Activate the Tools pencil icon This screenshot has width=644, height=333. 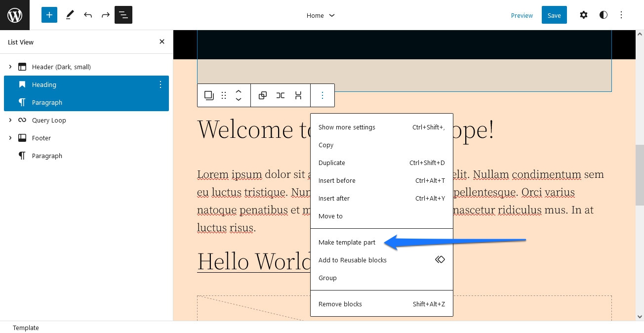(x=70, y=15)
